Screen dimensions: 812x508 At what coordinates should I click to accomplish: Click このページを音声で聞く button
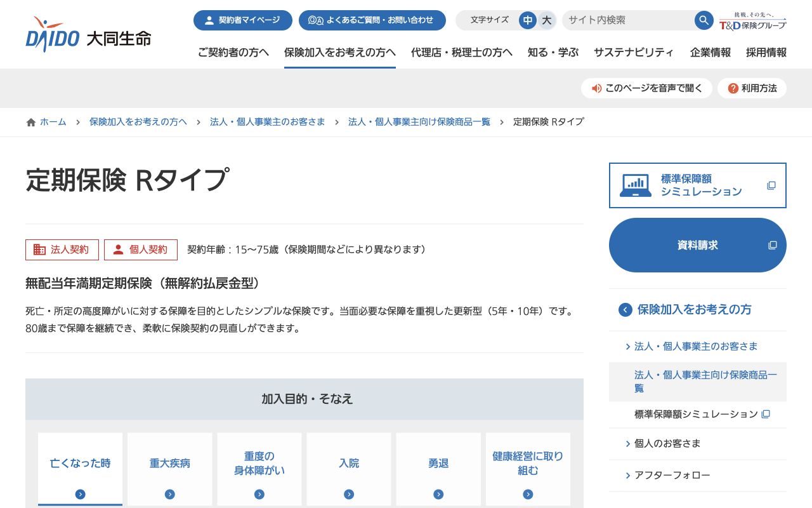646,88
